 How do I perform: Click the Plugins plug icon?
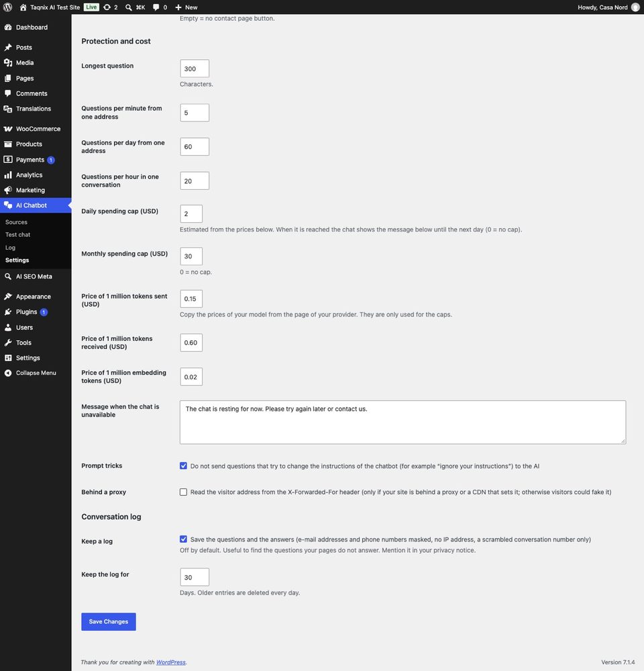coord(7,312)
